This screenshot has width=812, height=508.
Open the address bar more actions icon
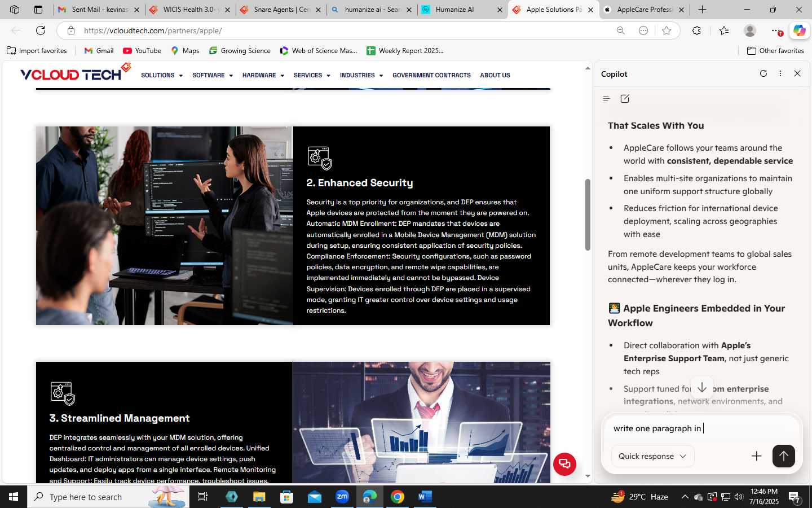(x=643, y=30)
